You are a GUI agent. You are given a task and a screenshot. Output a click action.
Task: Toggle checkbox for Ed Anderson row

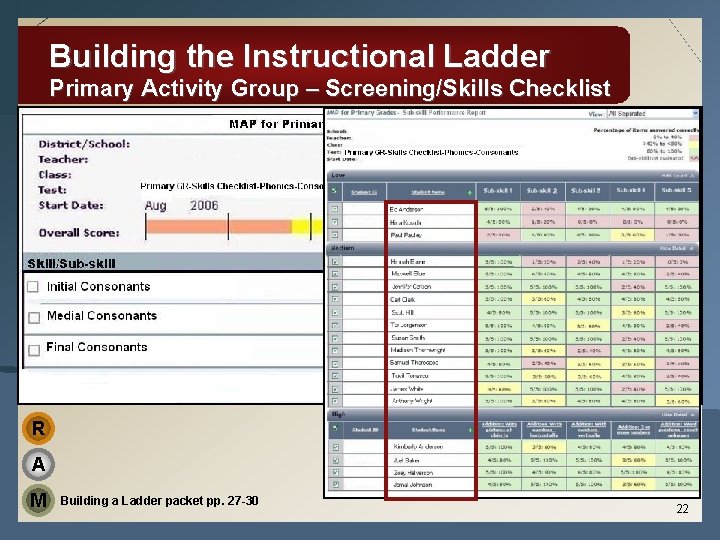tap(335, 209)
